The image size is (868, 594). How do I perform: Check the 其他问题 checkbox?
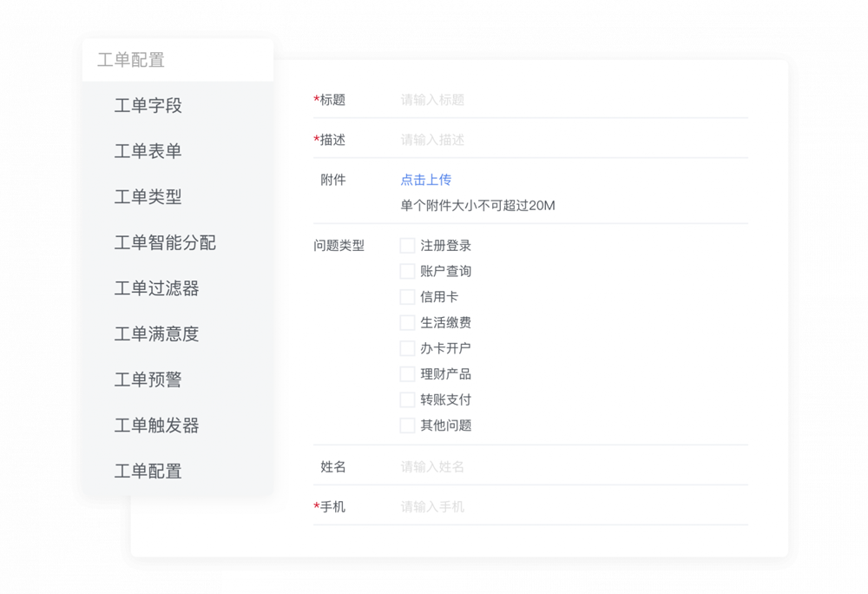tap(407, 426)
